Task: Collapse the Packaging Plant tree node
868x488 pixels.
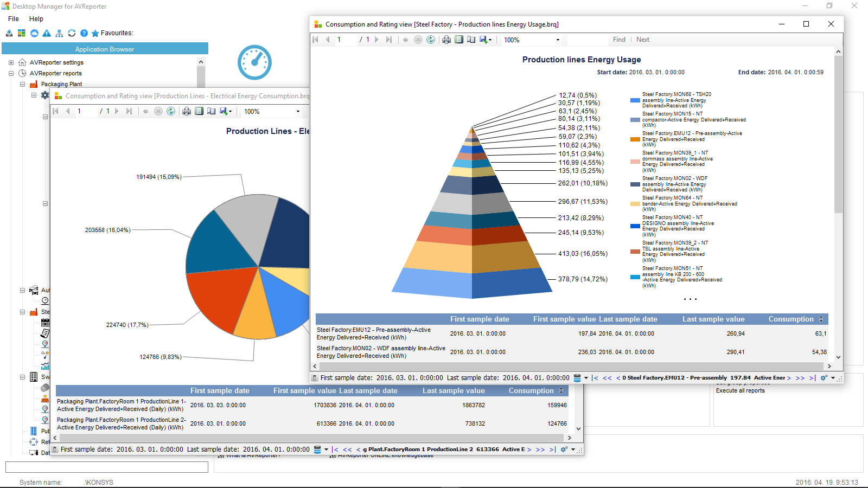Action: click(22, 84)
